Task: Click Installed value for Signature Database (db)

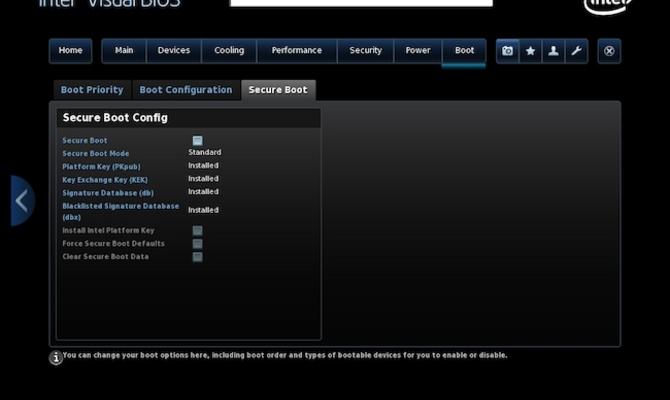Action: 203,192
